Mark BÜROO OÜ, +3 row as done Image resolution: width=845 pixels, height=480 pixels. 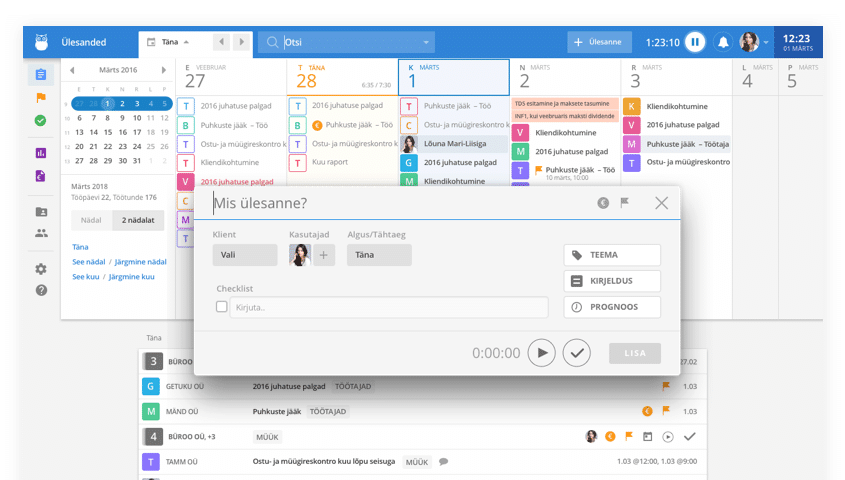point(690,436)
